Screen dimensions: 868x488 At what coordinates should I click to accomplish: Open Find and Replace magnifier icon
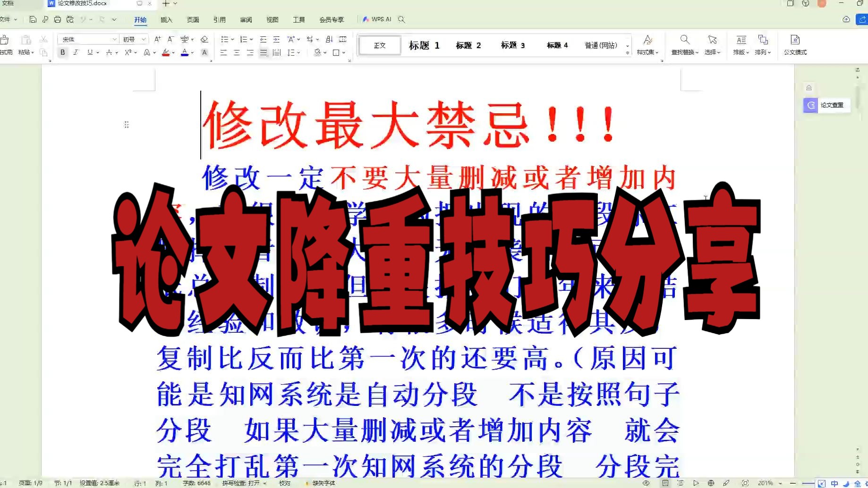coord(685,40)
